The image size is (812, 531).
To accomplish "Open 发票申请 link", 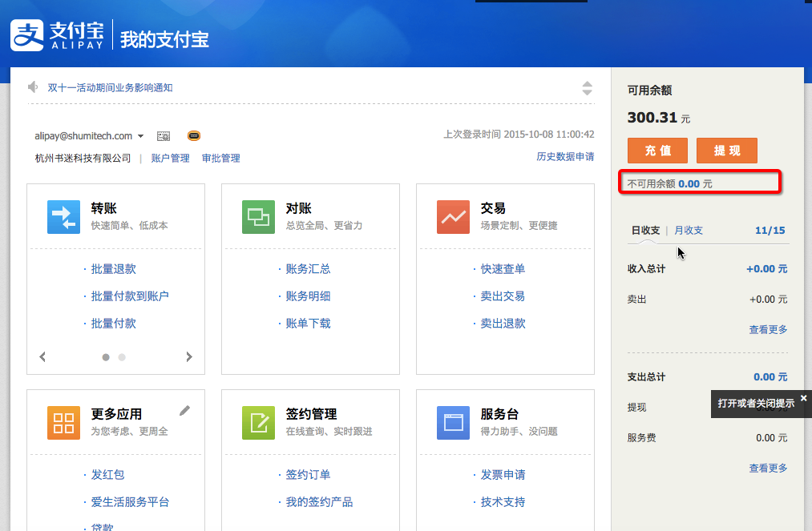I will coord(503,475).
